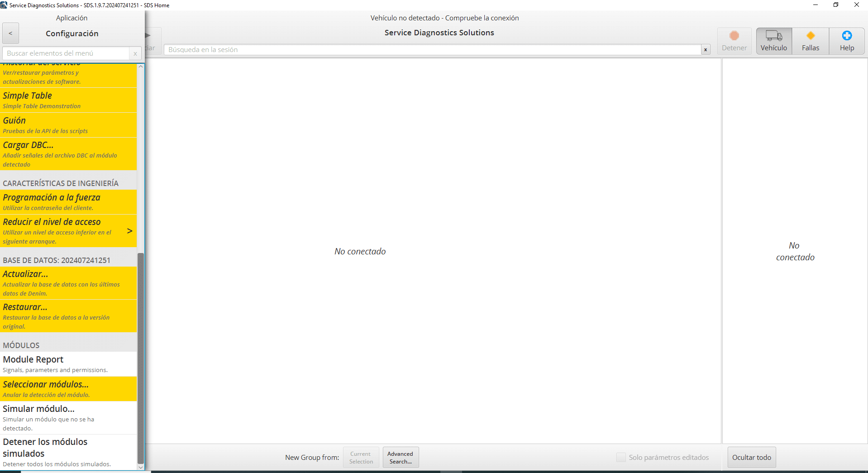The image size is (868, 473).
Task: Click the Detener stop icon
Action: tap(734, 36)
